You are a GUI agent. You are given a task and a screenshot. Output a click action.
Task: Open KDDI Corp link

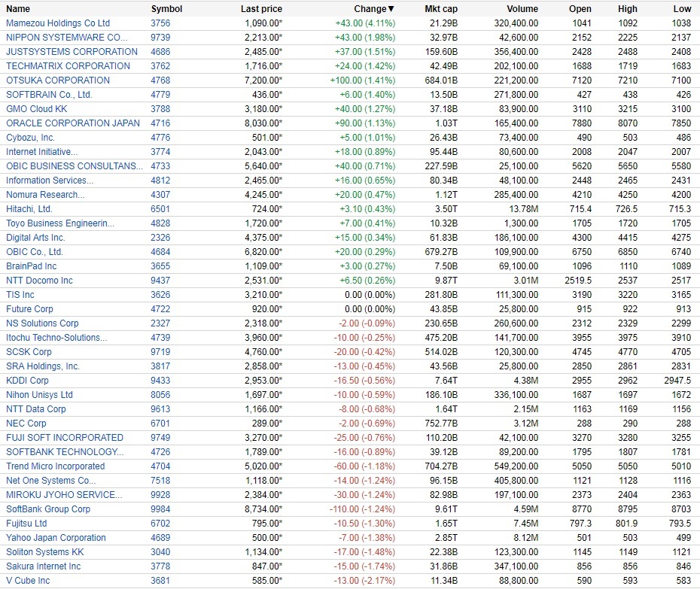[x=27, y=380]
